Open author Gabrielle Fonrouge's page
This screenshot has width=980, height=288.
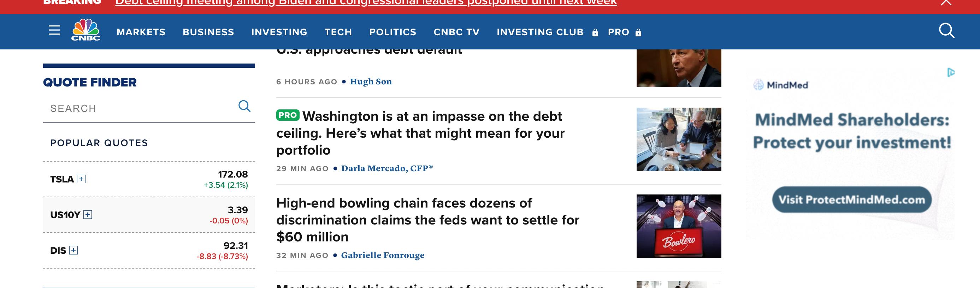click(382, 255)
